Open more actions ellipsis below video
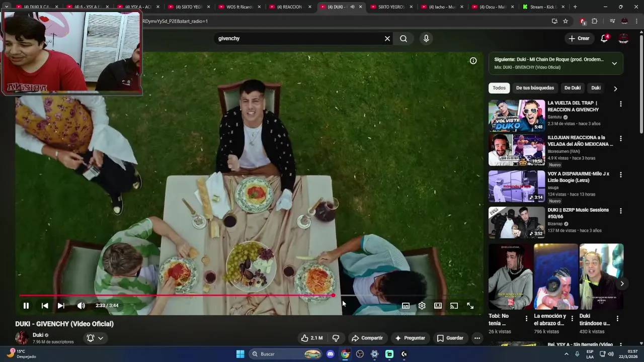The image size is (644, 362). pos(477,338)
